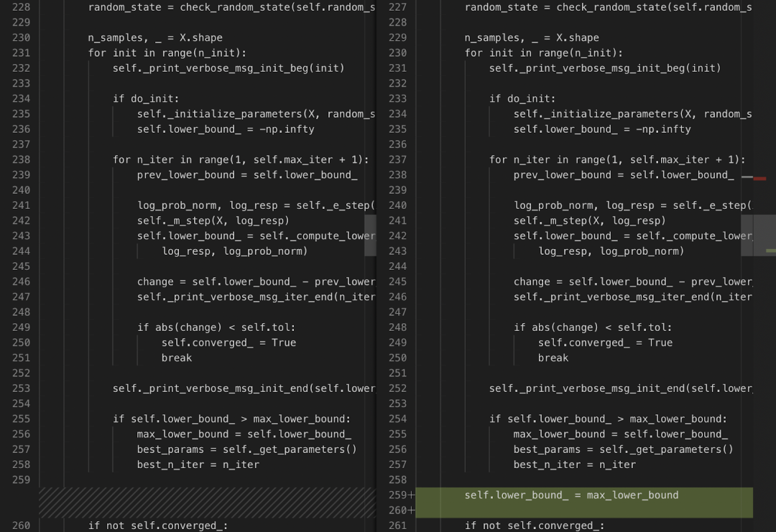Click the red marker in the diff overview ruler
The image size is (776, 532).
point(759,179)
